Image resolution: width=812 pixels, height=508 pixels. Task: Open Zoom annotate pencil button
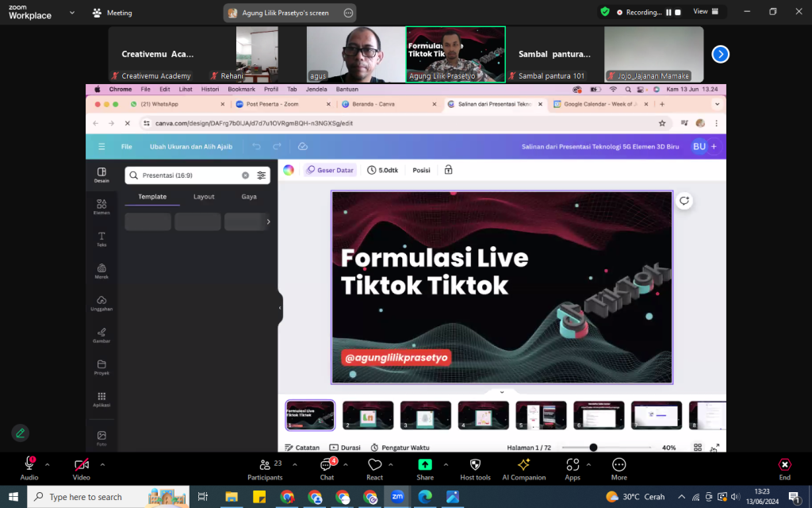tap(20, 433)
